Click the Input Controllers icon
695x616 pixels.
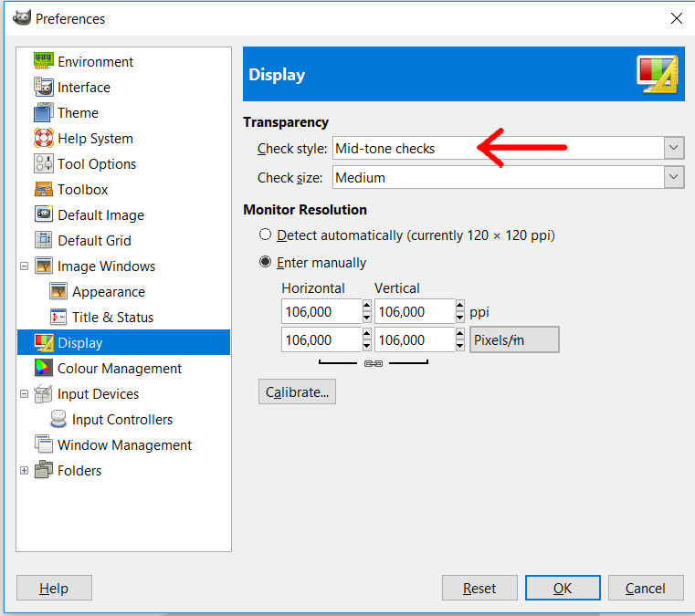58,420
